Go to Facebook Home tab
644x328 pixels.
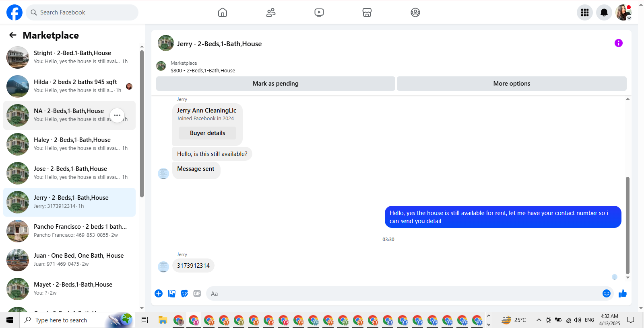pos(223,12)
